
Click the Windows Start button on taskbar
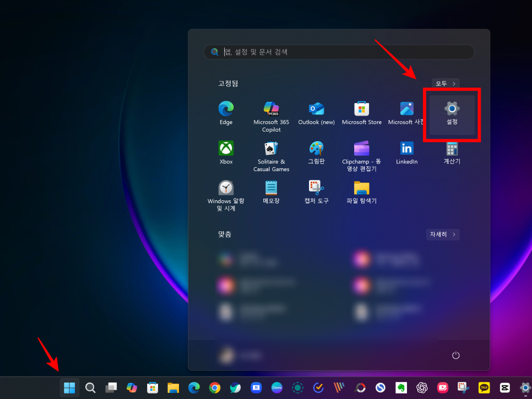click(69, 387)
